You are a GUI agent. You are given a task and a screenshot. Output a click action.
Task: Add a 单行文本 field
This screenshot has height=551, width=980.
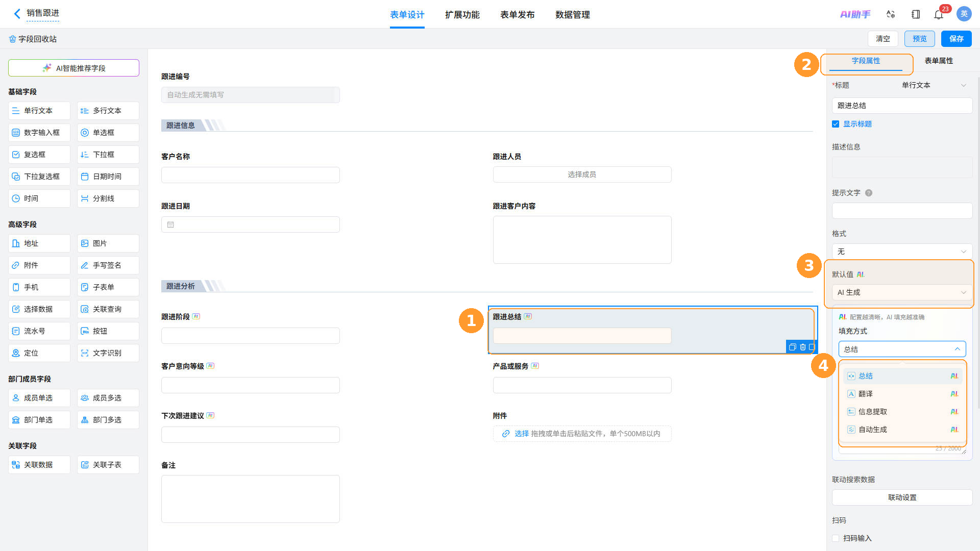39,111
